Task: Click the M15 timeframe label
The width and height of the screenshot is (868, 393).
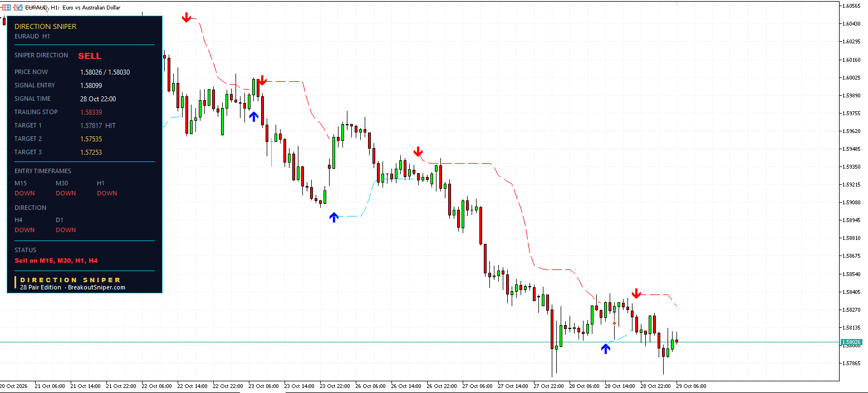Action: 21,183
